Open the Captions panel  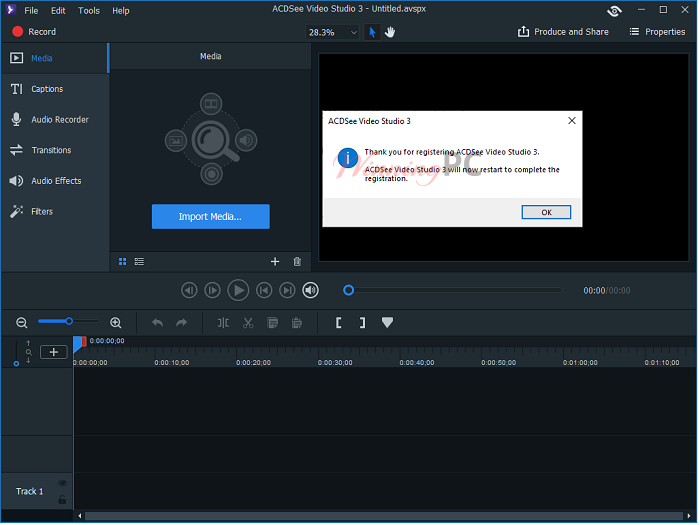click(x=54, y=89)
